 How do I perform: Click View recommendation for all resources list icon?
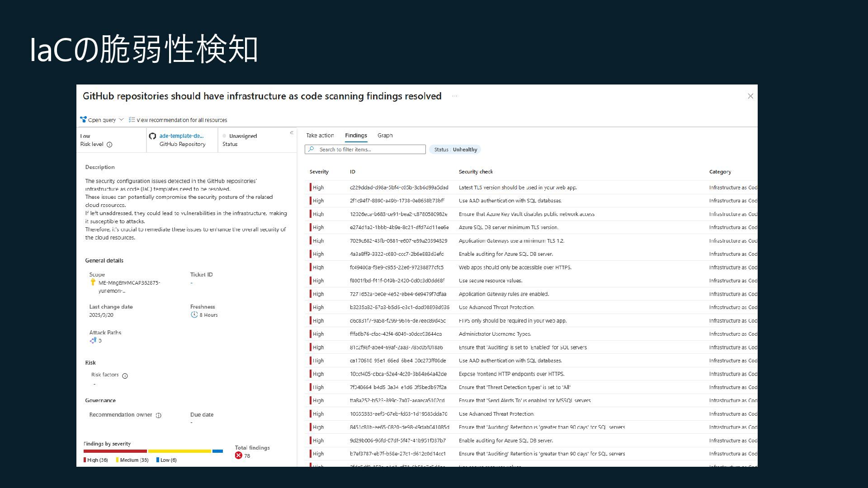point(132,120)
